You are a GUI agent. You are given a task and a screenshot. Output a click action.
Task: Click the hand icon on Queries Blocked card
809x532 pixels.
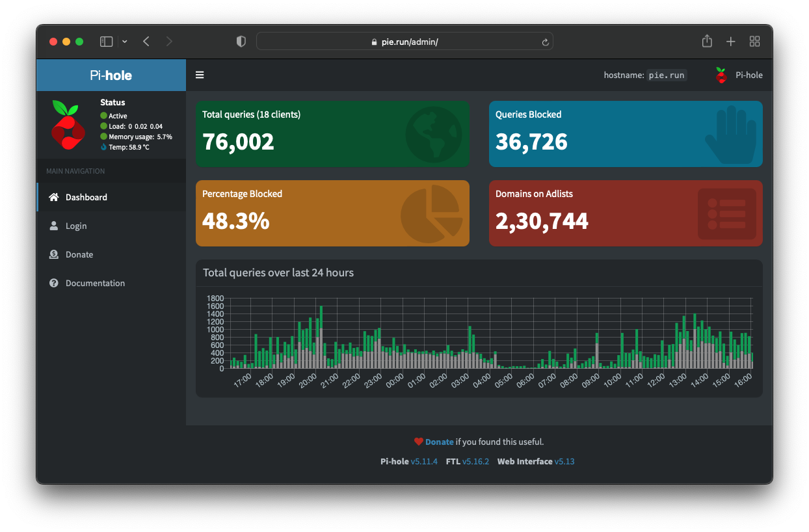click(731, 135)
